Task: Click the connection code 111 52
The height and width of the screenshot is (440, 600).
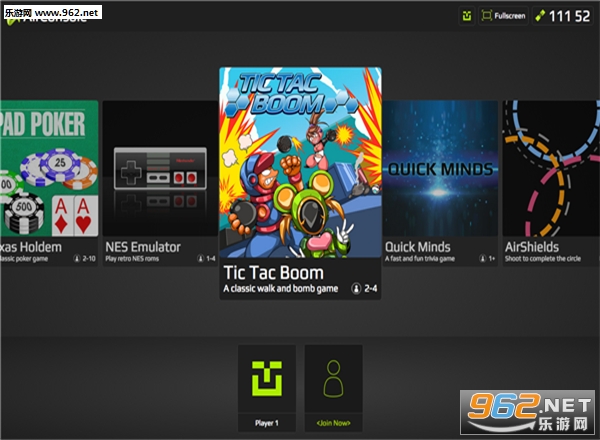Action: click(569, 16)
